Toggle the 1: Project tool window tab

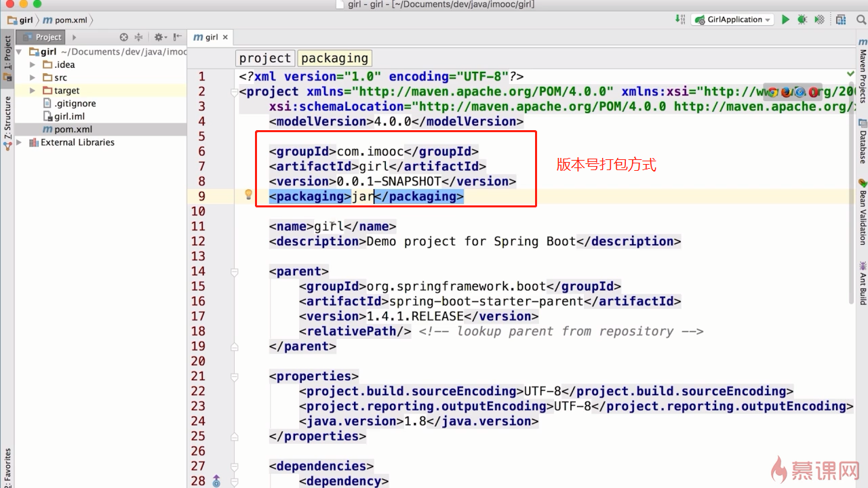7,58
